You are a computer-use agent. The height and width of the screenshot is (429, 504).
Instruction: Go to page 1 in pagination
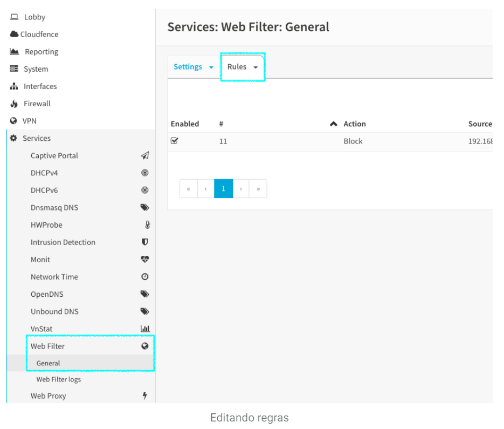point(223,188)
